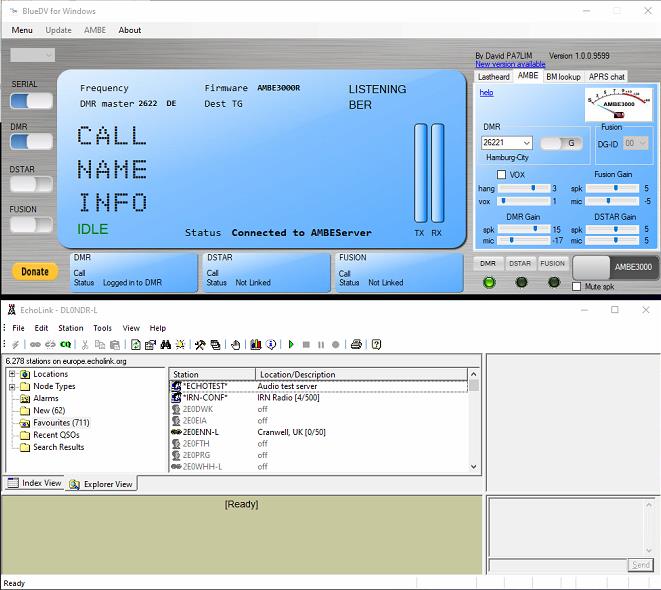Click the lightning Reconnect icon in EchoLink toolbar

(x=15, y=345)
